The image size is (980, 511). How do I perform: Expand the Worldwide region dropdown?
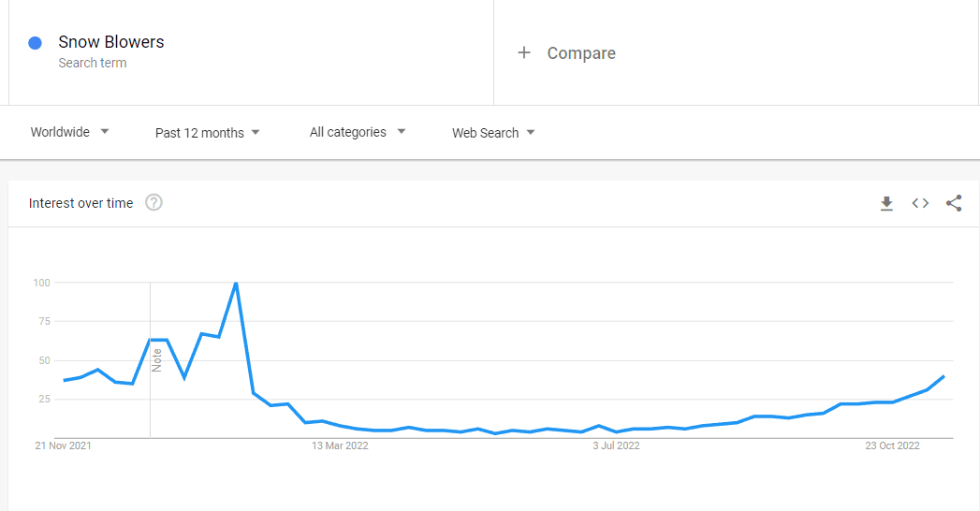70,132
